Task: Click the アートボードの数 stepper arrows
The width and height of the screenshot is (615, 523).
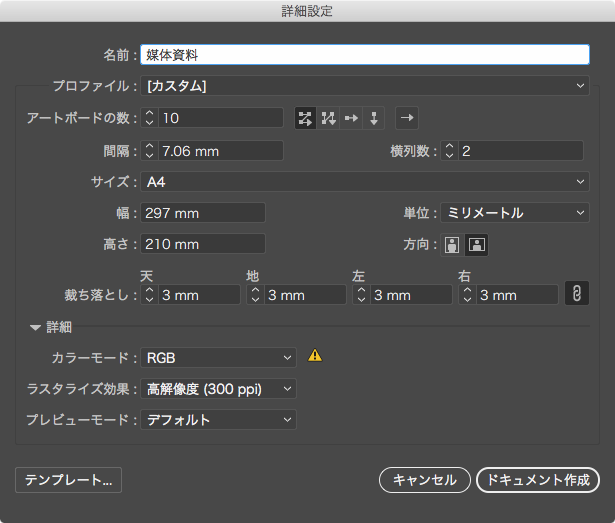Action: tap(150, 119)
